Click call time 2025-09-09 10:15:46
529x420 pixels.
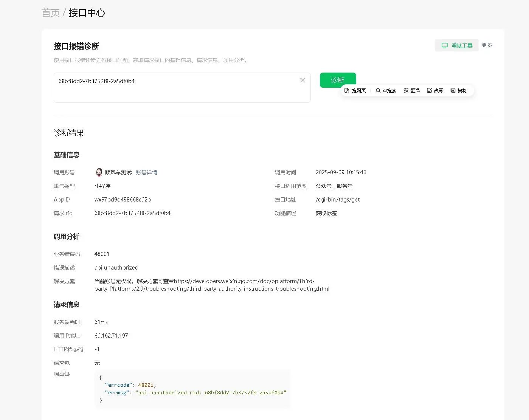pos(341,172)
